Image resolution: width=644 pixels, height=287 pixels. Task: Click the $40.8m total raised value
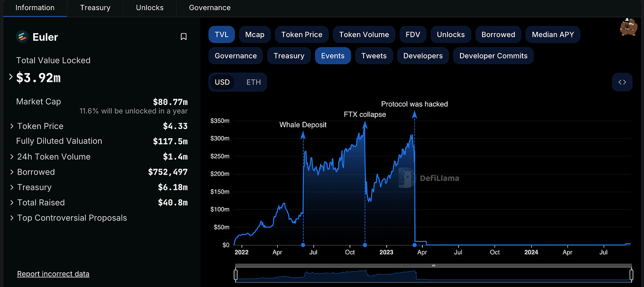pyautogui.click(x=172, y=202)
